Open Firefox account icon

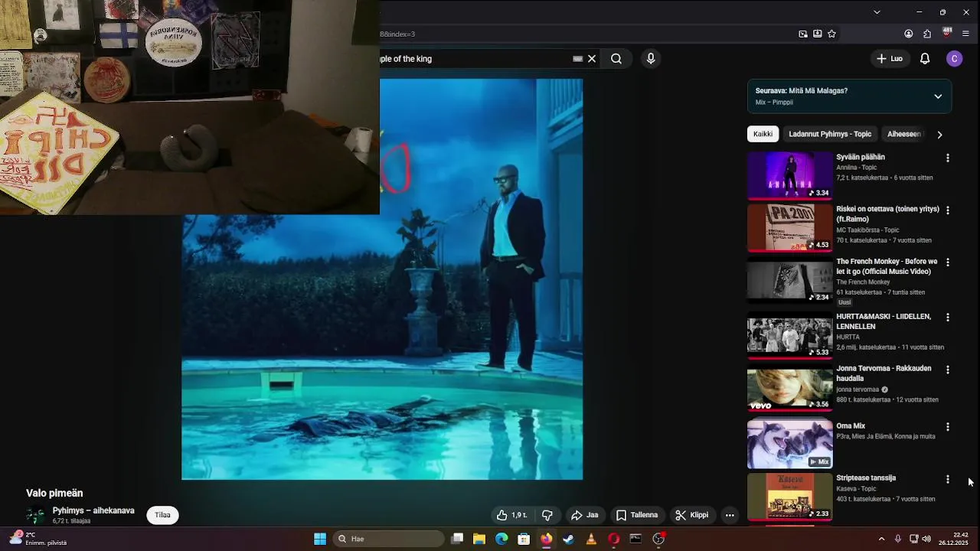909,34
